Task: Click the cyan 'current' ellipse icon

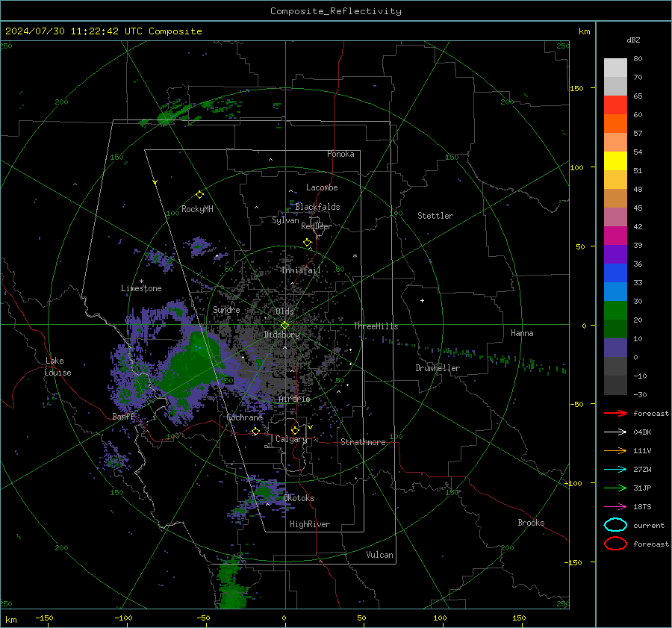Action: tap(615, 525)
